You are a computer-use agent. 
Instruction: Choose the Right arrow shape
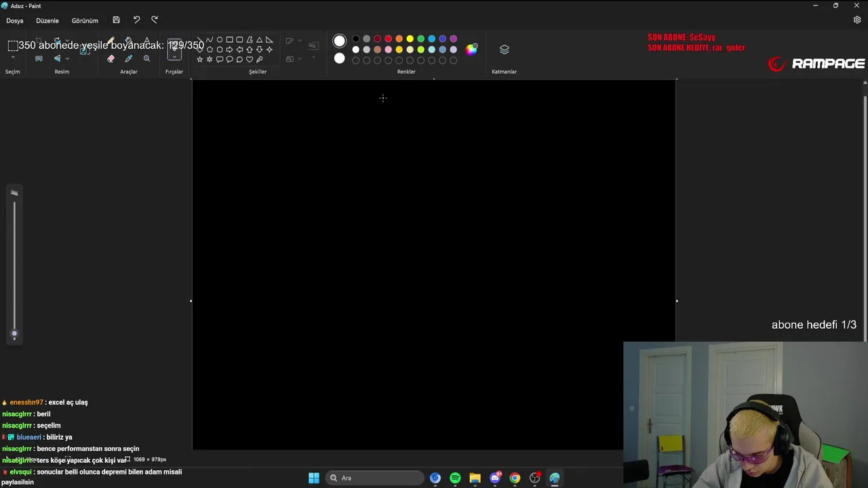229,49
